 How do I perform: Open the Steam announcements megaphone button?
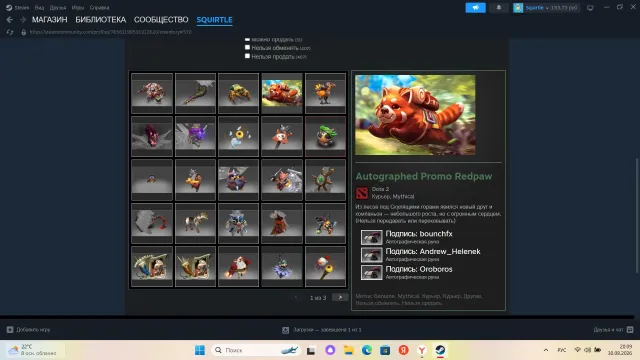[x=476, y=7]
